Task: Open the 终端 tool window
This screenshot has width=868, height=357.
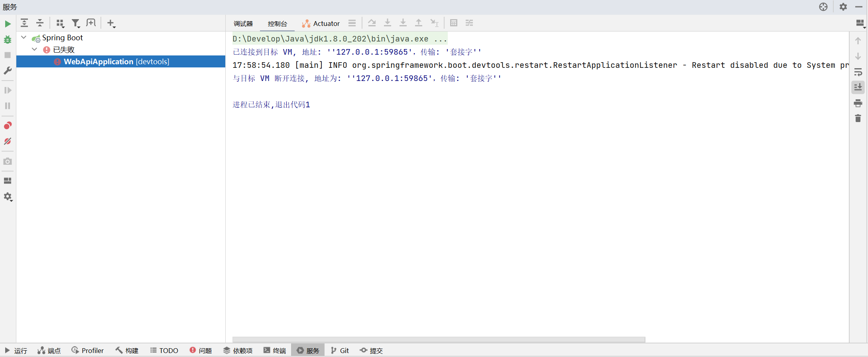Action: [275, 350]
